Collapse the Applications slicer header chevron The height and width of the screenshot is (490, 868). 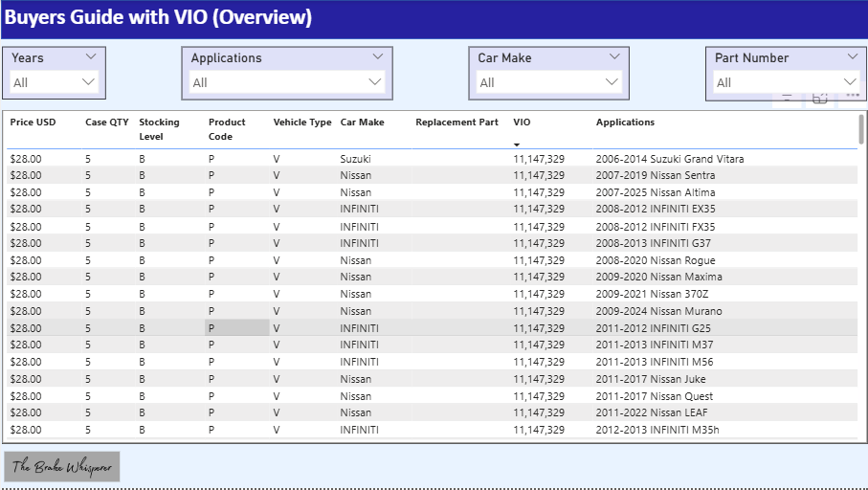point(378,56)
